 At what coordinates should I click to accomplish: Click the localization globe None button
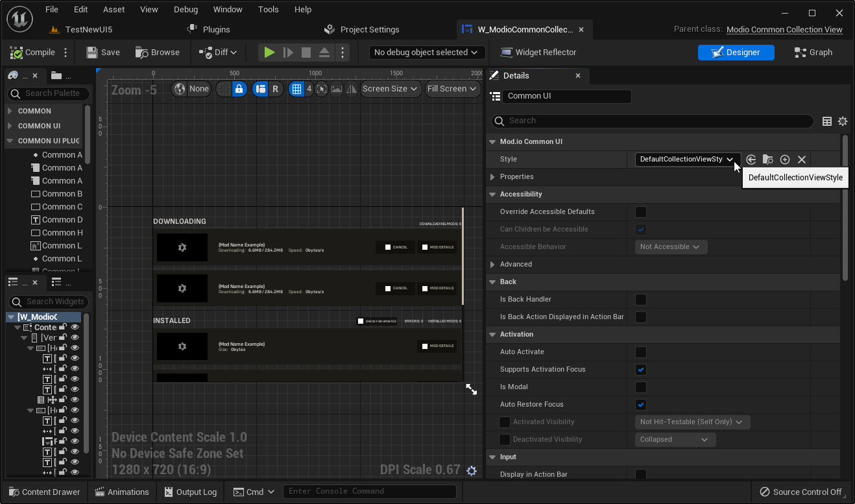click(191, 89)
